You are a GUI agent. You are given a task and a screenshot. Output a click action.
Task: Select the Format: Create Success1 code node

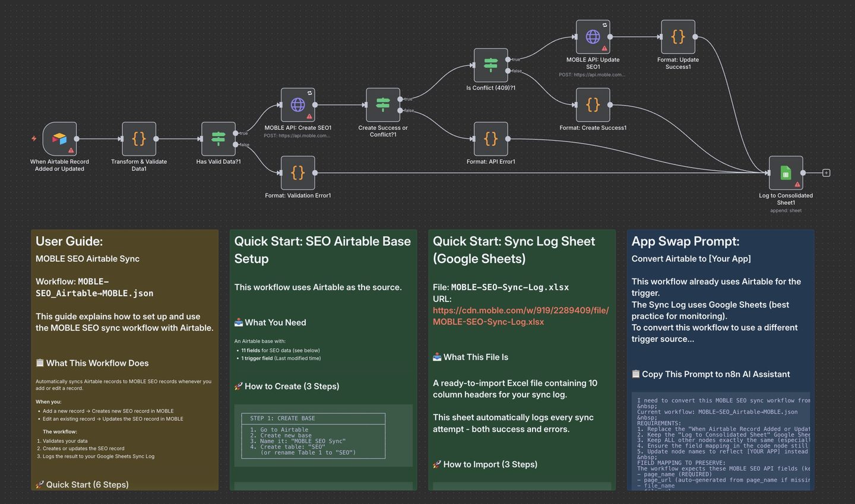[x=593, y=105]
